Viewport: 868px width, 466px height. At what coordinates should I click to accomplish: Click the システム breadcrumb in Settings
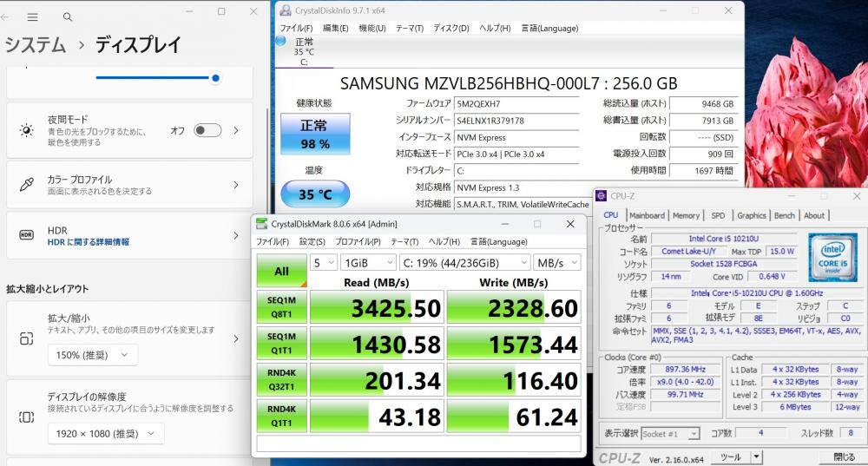(36, 45)
